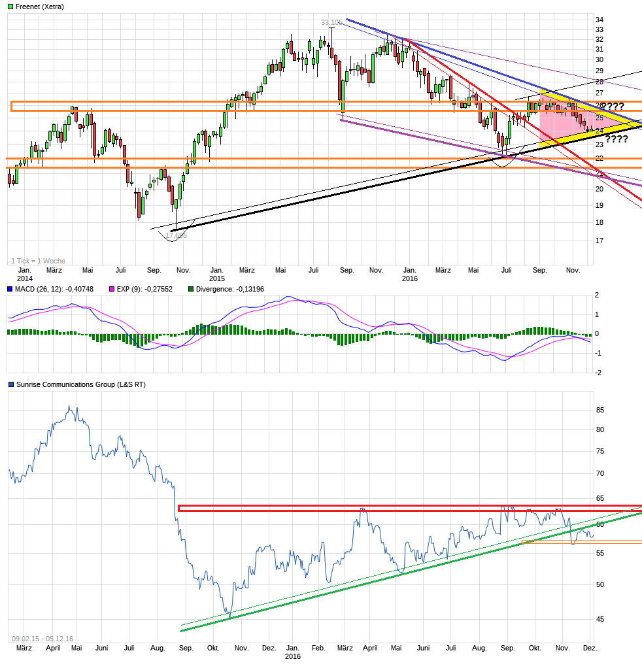Click price level 65 on Sunrise axis
The height and width of the screenshot is (672, 642).
click(600, 498)
